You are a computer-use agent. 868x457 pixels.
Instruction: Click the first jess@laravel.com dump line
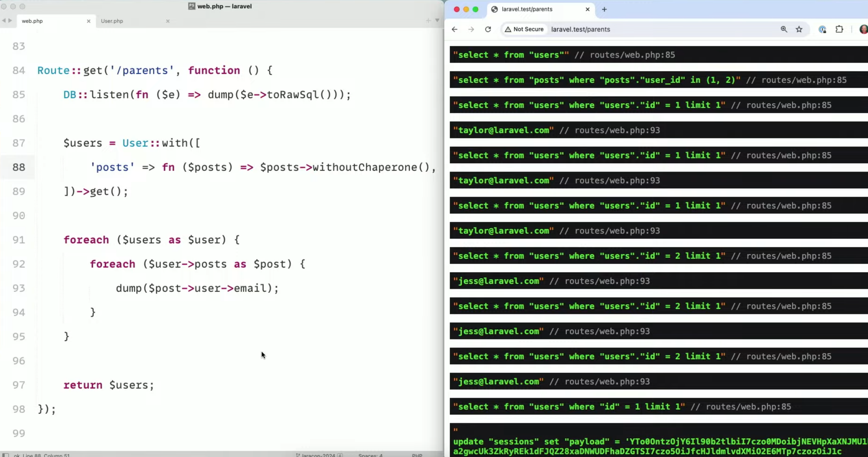pos(658,281)
